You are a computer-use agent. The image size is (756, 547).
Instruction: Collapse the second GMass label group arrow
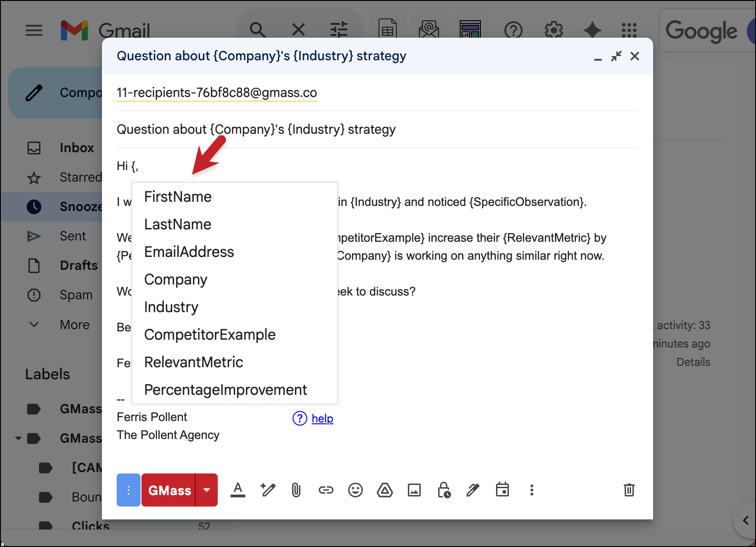coord(18,439)
